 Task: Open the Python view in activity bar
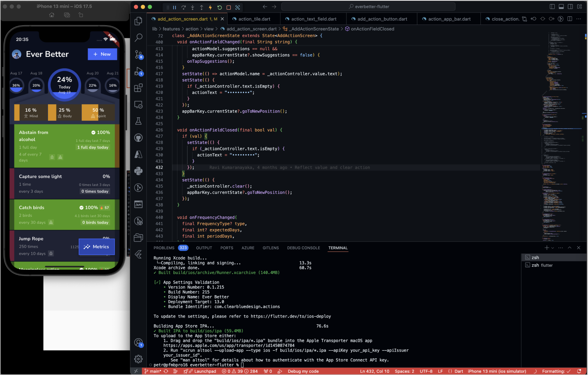coord(138,171)
